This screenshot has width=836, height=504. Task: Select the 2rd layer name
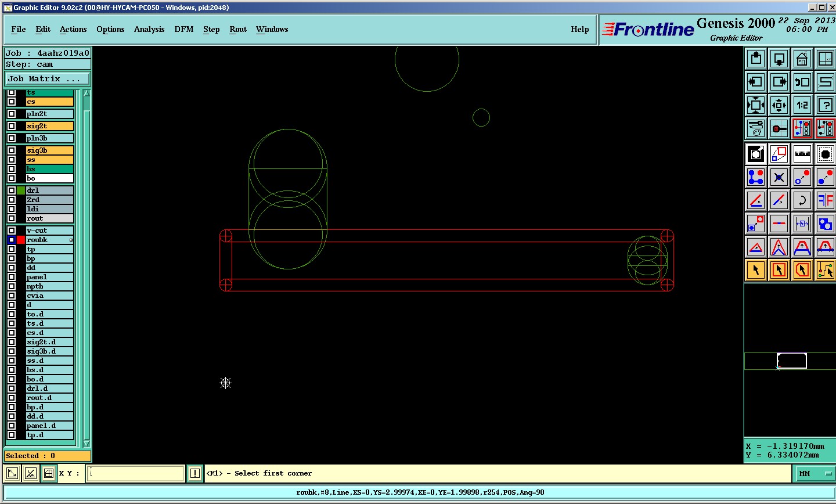(x=50, y=200)
